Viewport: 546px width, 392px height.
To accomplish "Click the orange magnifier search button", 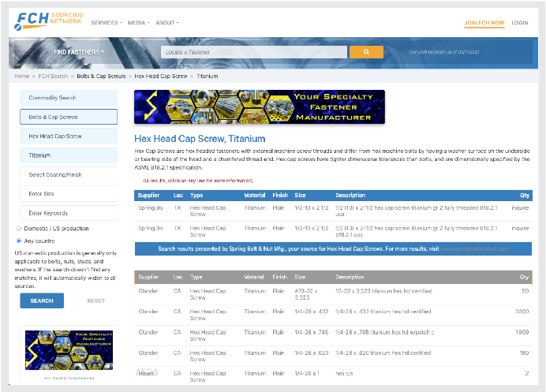I will coord(366,52).
